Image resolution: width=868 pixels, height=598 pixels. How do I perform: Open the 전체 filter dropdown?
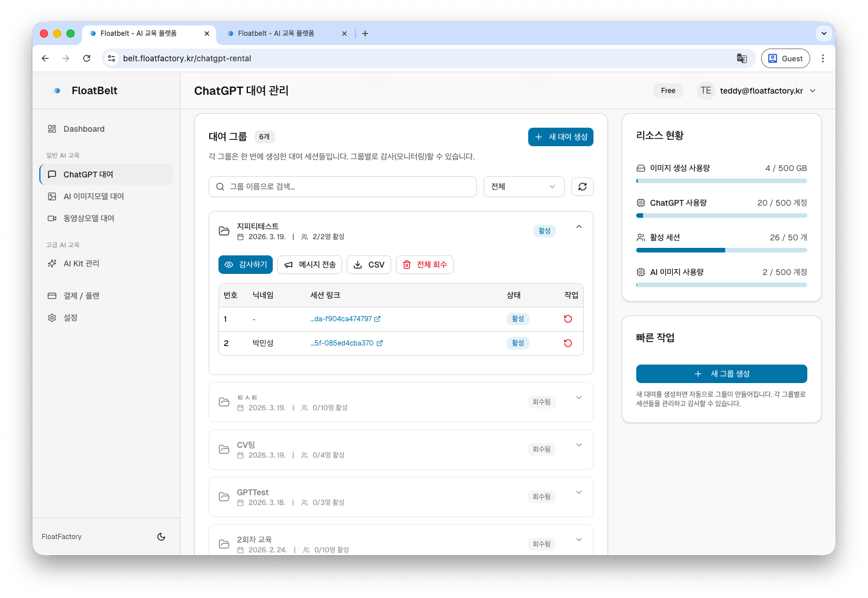(523, 186)
